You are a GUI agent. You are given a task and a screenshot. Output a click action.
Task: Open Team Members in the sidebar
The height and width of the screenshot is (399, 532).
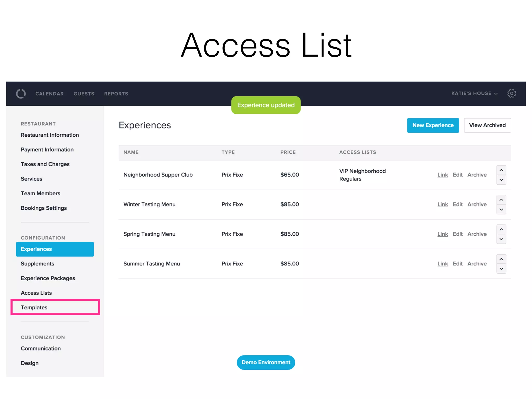coord(41,193)
